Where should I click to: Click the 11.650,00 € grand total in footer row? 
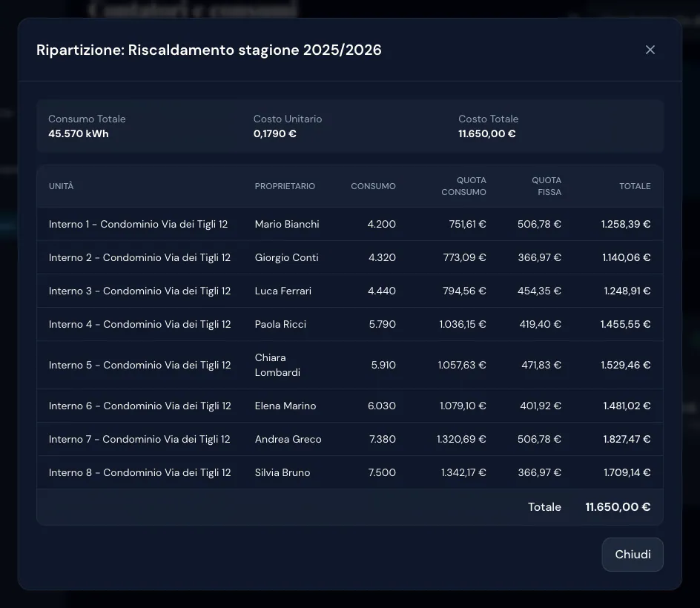pos(618,507)
